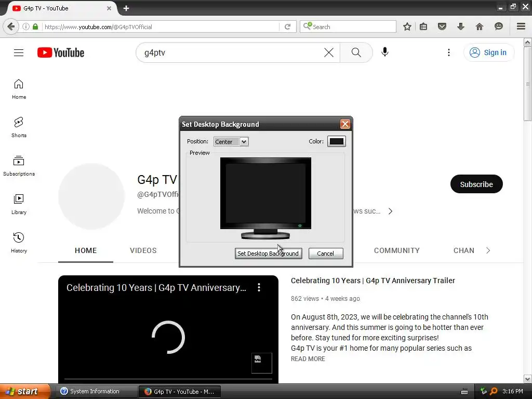Open YouTube settings three-dot menu
The width and height of the screenshot is (532, 399).
pos(448,52)
